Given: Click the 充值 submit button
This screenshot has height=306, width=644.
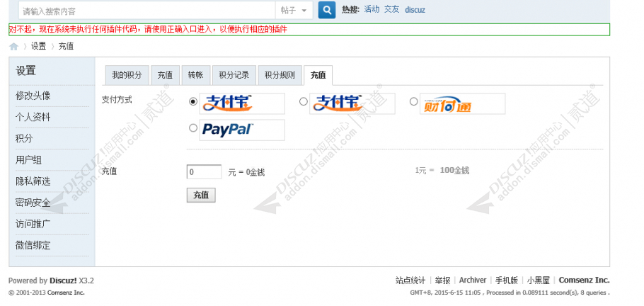Looking at the screenshot, I should pyautogui.click(x=201, y=195).
